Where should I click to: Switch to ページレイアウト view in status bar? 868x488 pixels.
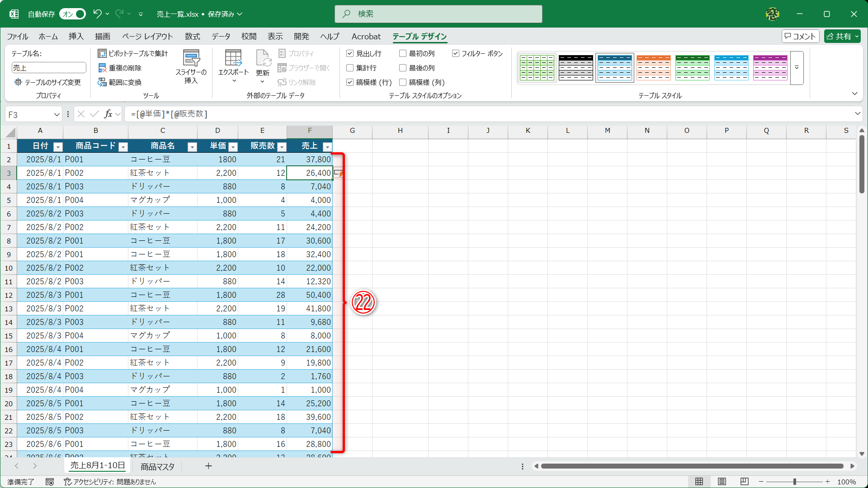(x=722, y=481)
